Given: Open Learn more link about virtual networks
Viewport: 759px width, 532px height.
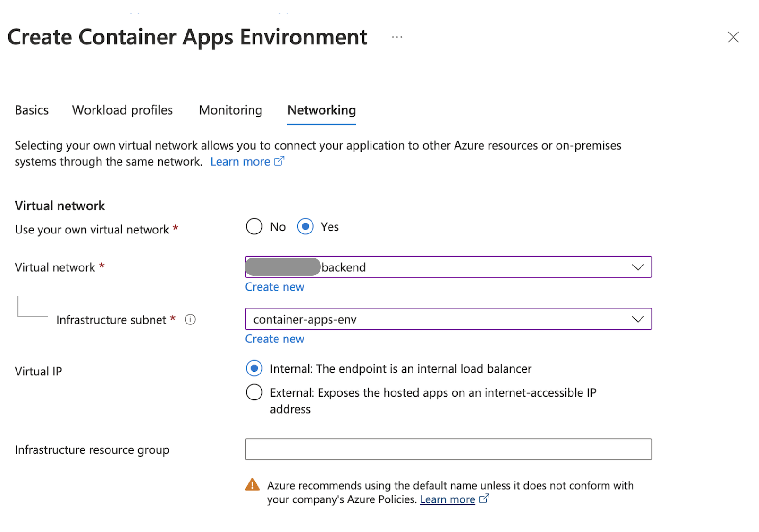Looking at the screenshot, I should pos(240,162).
